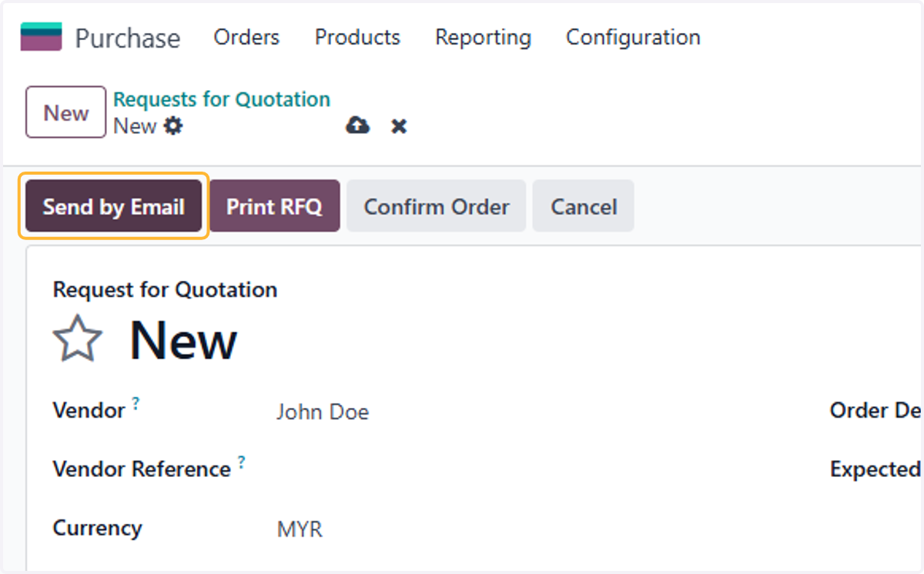924x574 pixels.
Task: Save the record with the cloud upload icon
Action: click(357, 125)
